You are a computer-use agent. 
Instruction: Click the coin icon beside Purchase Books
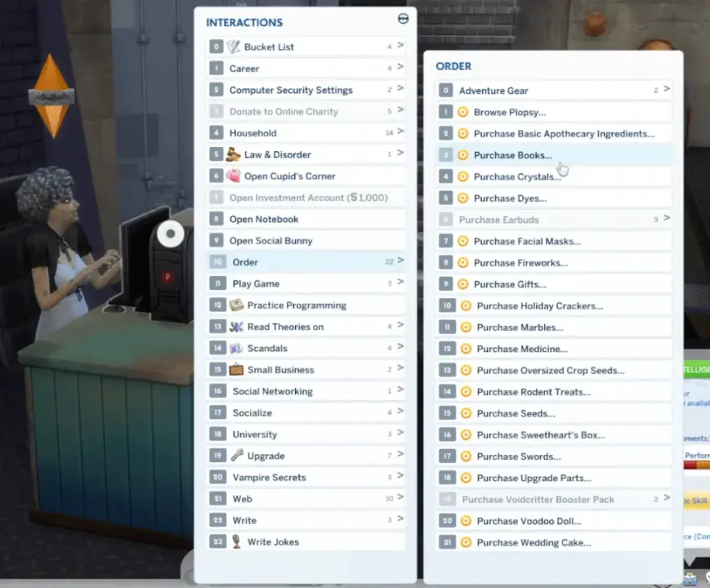coord(462,155)
